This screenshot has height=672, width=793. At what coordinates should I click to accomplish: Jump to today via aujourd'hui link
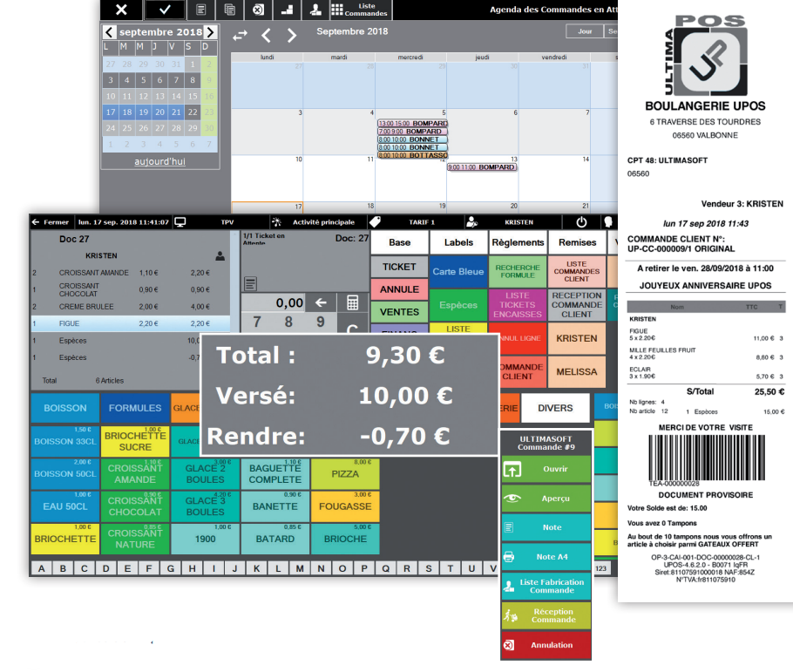click(x=159, y=161)
